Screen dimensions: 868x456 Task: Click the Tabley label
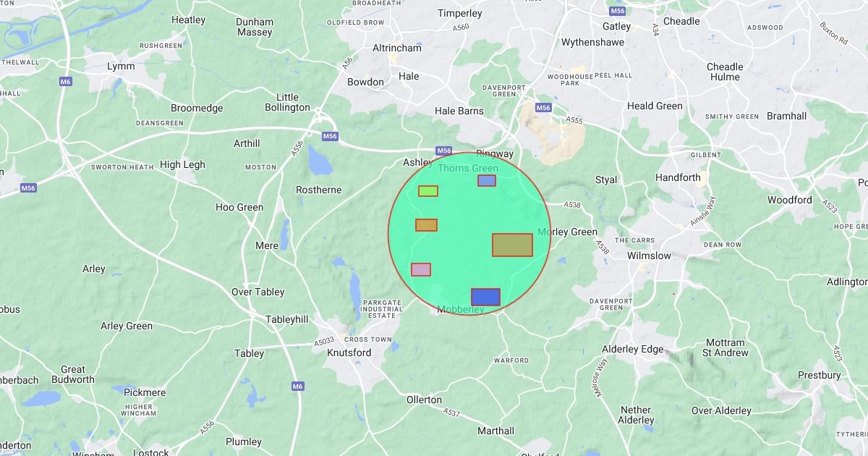(x=250, y=353)
